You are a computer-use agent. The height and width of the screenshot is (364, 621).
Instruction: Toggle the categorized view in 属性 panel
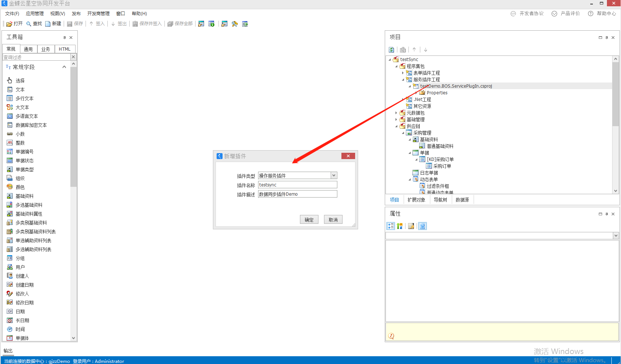tap(390, 226)
